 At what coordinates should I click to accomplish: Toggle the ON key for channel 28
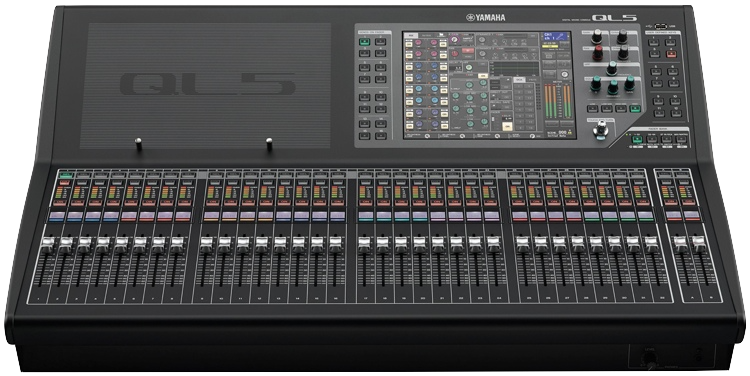pyautogui.click(x=573, y=203)
